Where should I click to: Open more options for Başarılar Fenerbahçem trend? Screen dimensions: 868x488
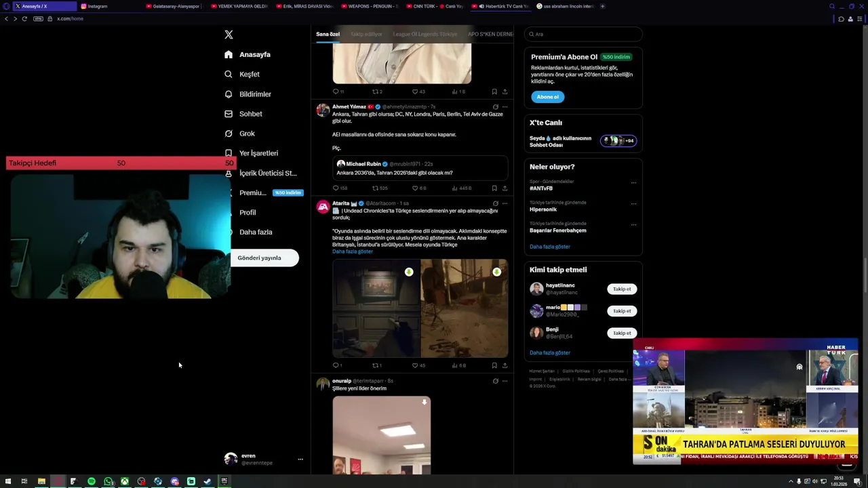pos(633,224)
